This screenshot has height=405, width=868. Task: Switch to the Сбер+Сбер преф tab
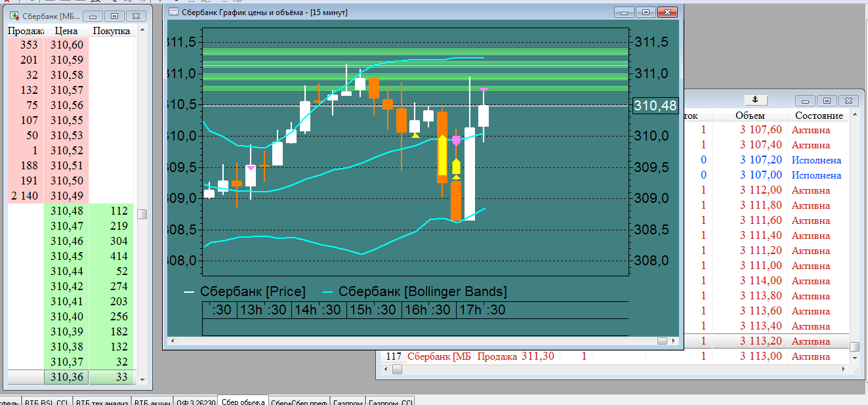click(x=299, y=403)
